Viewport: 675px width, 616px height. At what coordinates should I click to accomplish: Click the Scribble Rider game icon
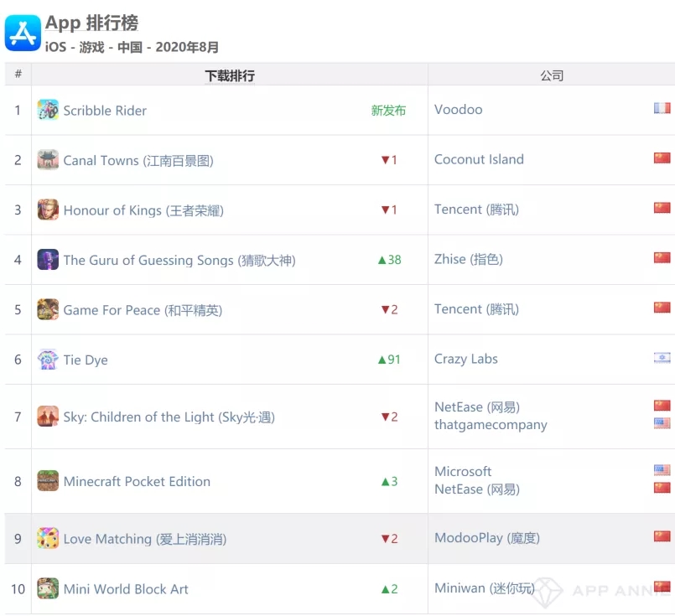pyautogui.click(x=48, y=110)
